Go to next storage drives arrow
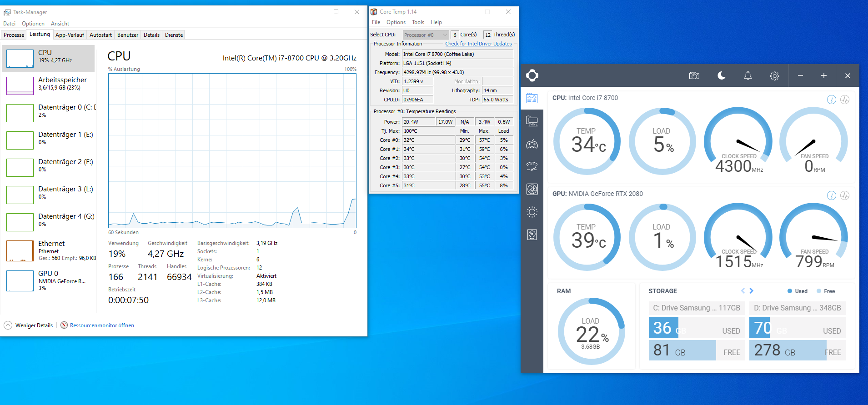Viewport: 868px width, 405px height. 751,291
